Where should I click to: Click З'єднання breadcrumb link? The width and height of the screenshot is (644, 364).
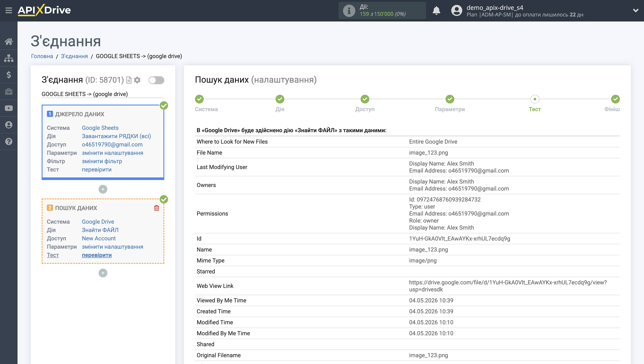(74, 56)
